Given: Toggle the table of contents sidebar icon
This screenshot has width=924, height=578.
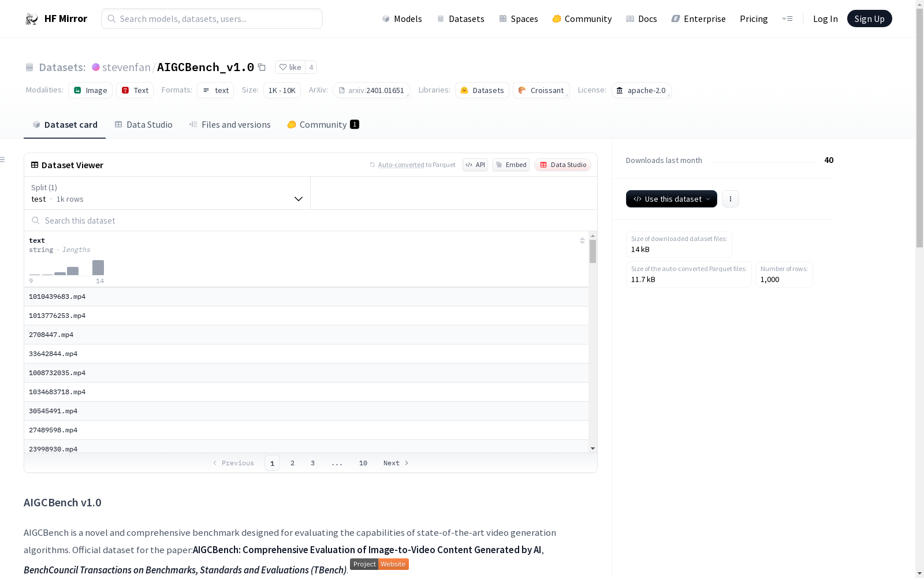Looking at the screenshot, I should click(3, 160).
